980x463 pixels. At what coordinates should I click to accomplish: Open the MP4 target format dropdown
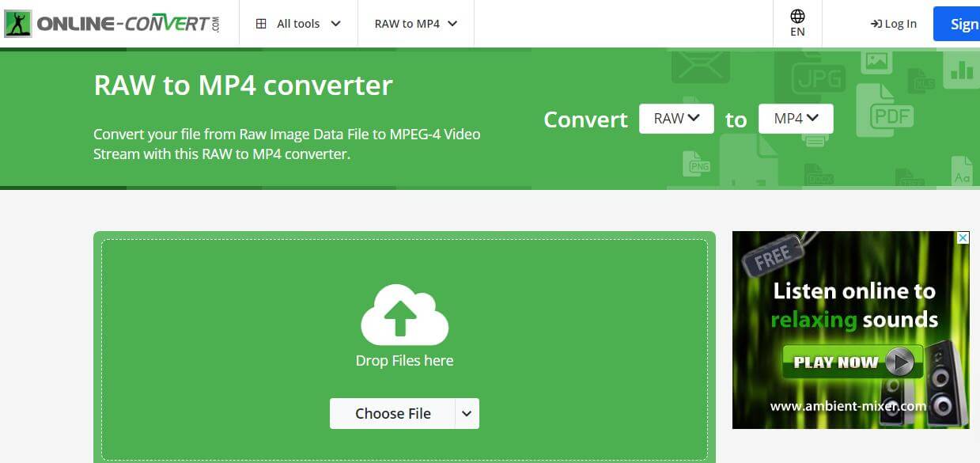[x=796, y=119]
